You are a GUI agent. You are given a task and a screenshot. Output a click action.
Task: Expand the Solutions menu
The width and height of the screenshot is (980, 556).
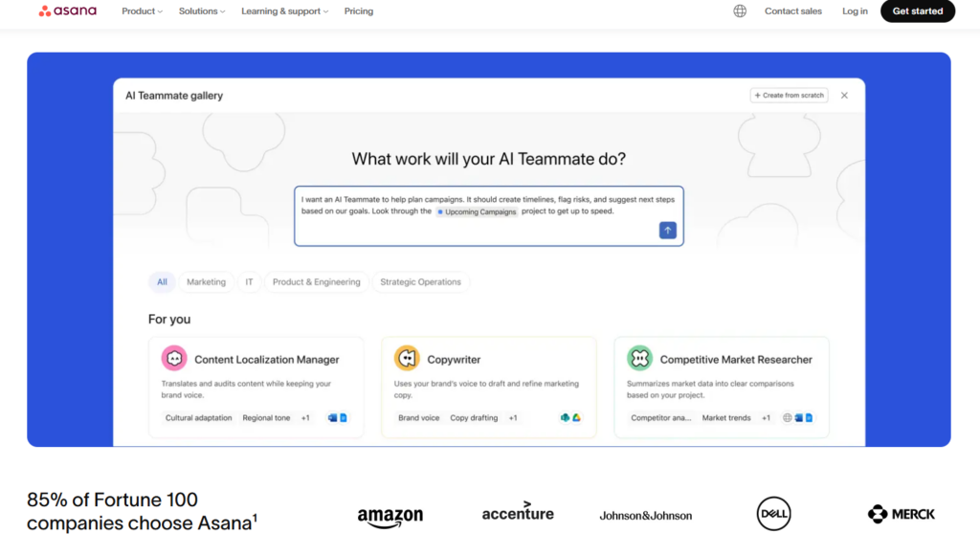point(202,11)
